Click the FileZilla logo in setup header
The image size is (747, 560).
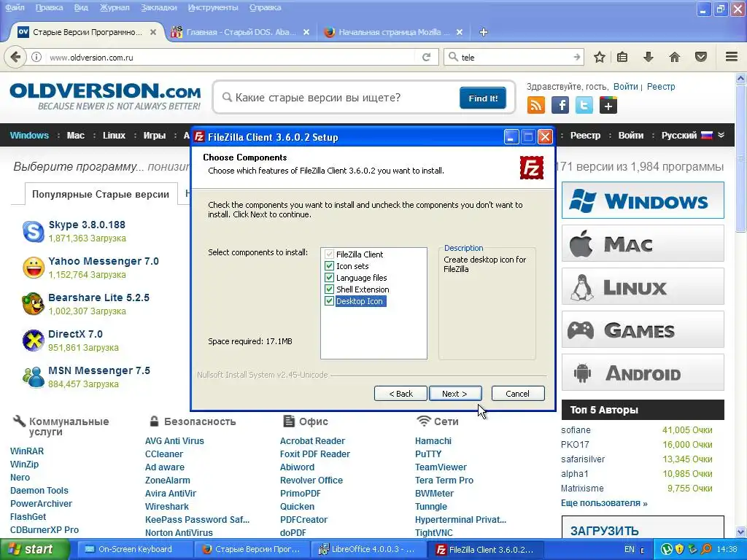click(x=531, y=168)
